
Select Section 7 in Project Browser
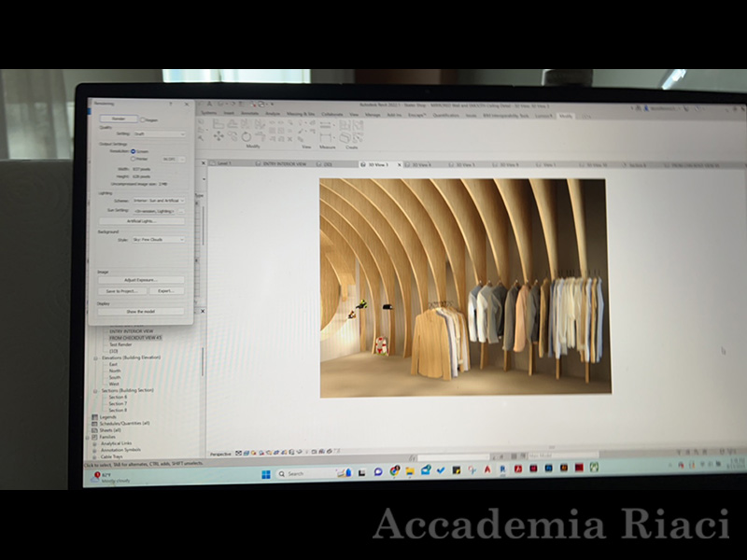(x=118, y=404)
